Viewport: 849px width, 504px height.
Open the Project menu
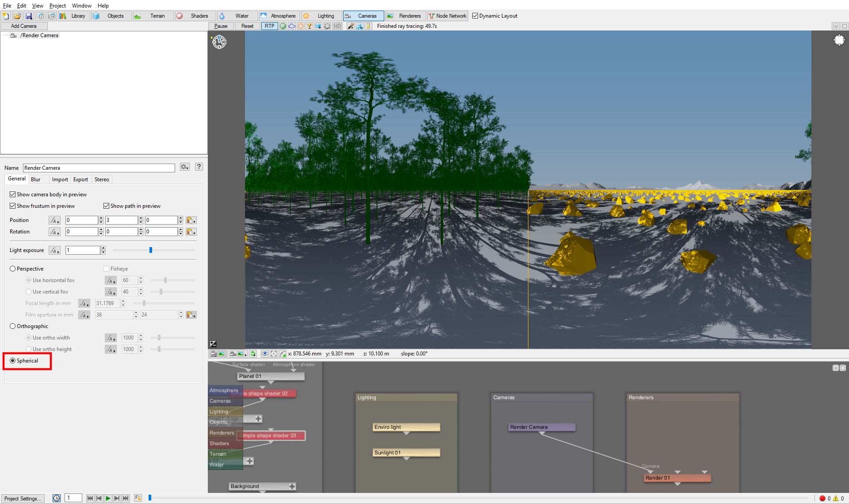[x=57, y=6]
